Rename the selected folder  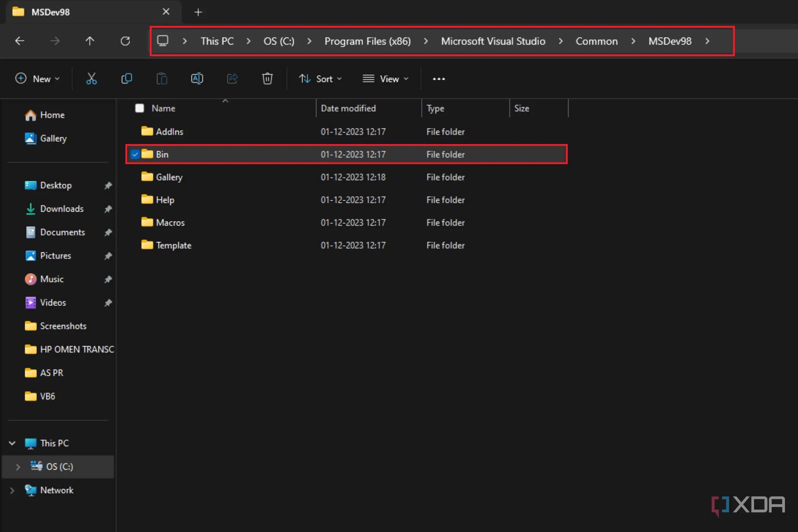pyautogui.click(x=197, y=79)
